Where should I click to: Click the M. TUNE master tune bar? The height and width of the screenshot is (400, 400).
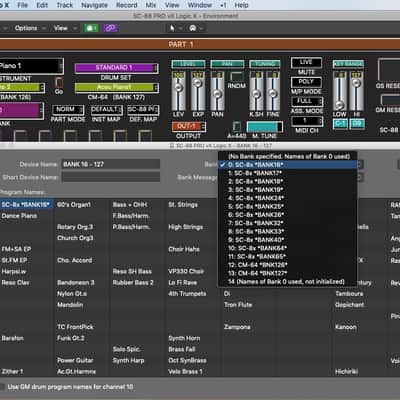pos(265,127)
